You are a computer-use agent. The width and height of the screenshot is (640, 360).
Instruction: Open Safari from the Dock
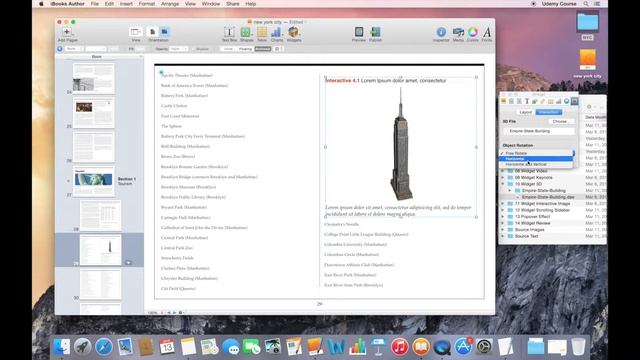(104, 347)
